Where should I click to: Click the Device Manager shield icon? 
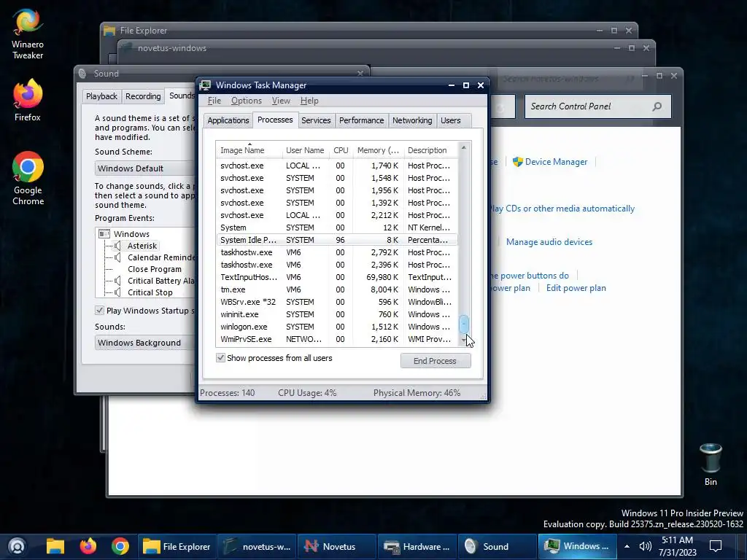[x=517, y=162]
